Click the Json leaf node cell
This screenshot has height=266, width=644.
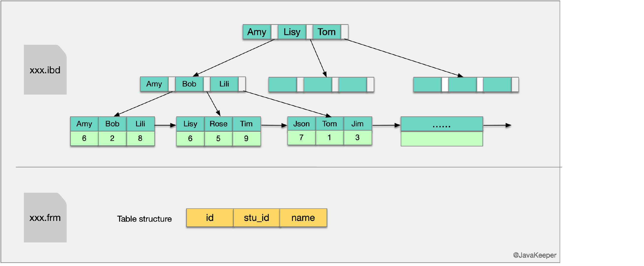point(301,124)
